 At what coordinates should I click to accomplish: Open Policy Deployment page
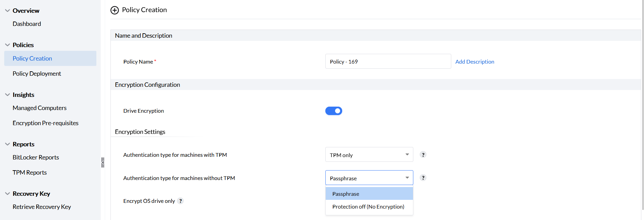point(37,74)
